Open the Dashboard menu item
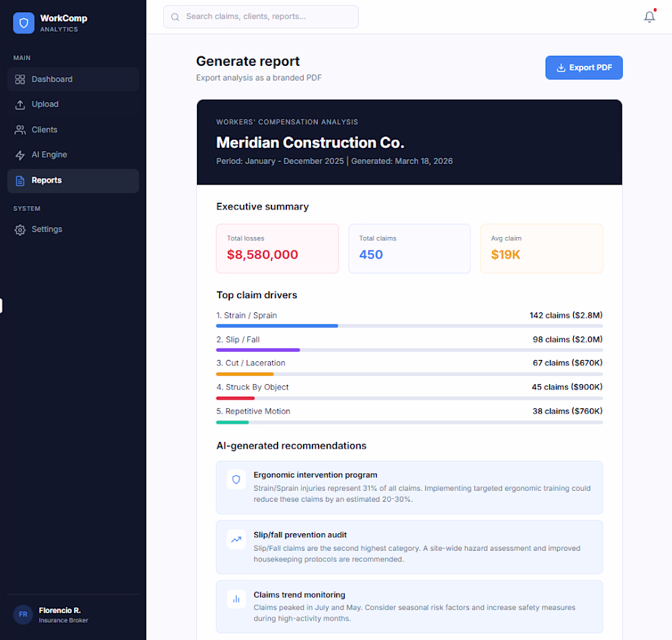Viewport: 672px width, 640px height. 73,79
